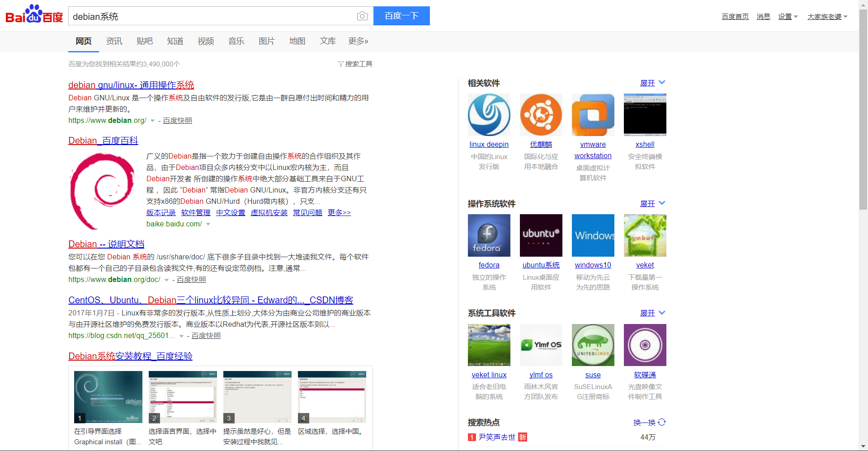This screenshot has width=868, height=451.
Task: Open Debian系统安装教程_百度经验 result
Action: [130, 356]
